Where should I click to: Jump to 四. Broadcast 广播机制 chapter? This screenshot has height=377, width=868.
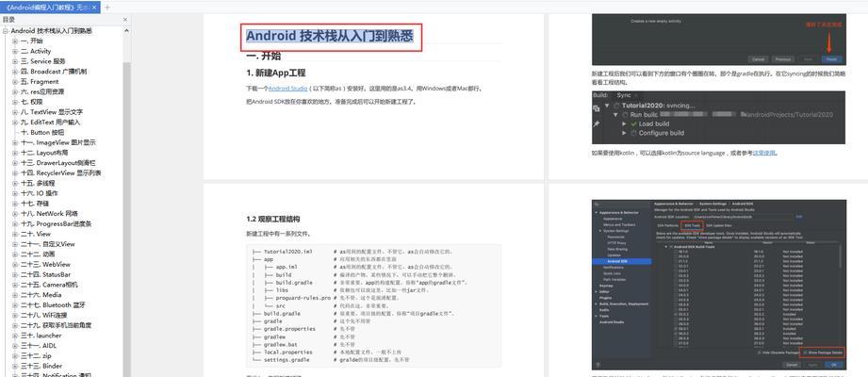pos(54,72)
